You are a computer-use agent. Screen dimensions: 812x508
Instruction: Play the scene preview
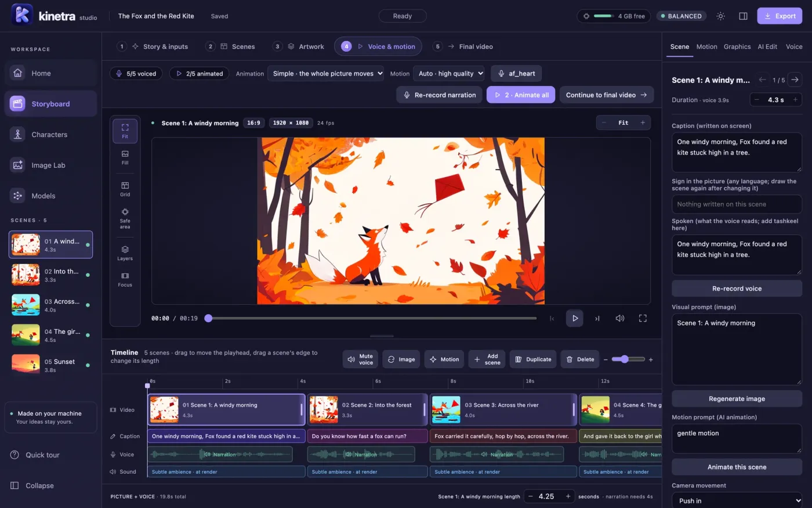tap(575, 318)
